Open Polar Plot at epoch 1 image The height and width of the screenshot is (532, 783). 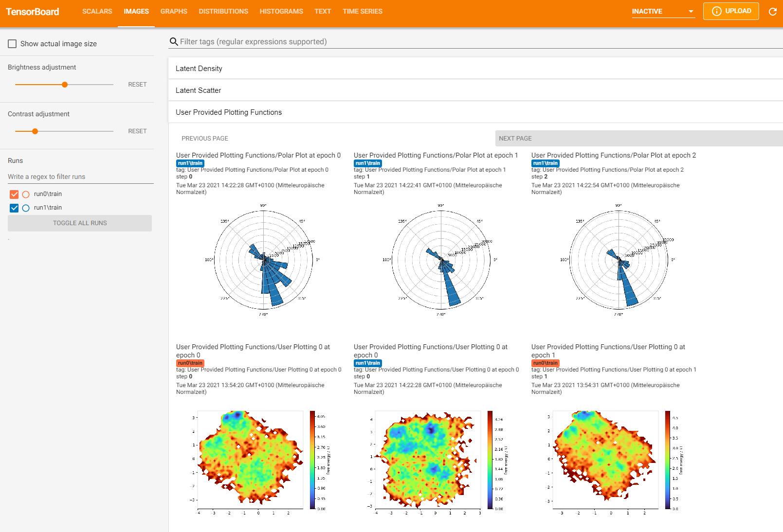point(441,260)
